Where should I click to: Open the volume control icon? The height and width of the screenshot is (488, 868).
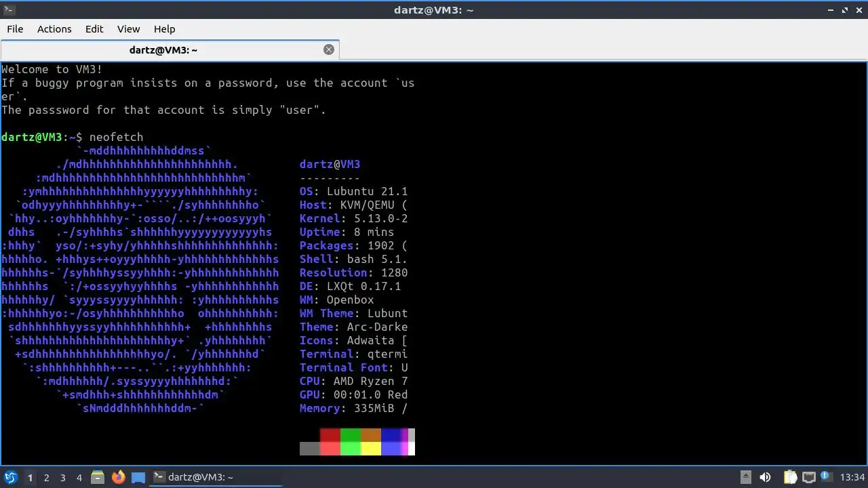765,477
